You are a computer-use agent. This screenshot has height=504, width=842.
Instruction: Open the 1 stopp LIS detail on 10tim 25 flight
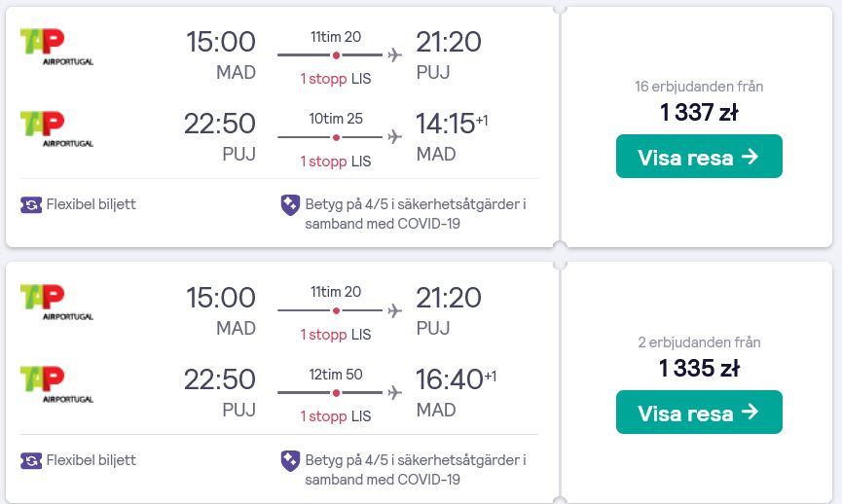pyautogui.click(x=336, y=161)
